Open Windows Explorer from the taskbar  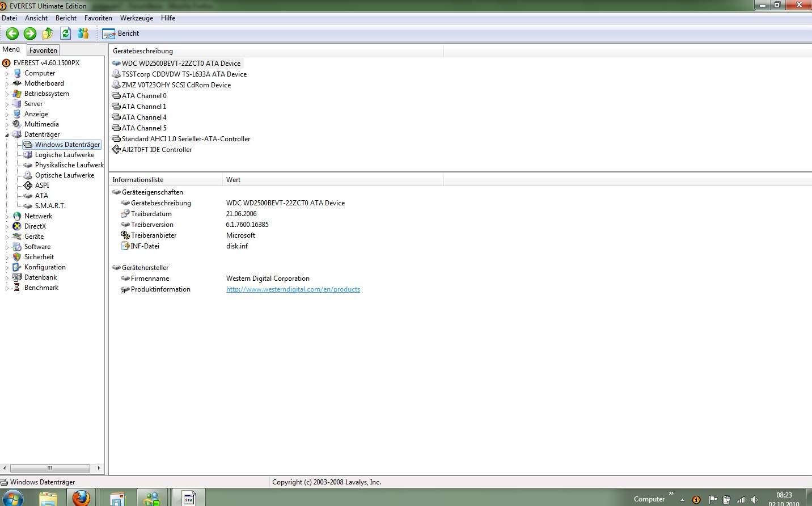(x=48, y=499)
